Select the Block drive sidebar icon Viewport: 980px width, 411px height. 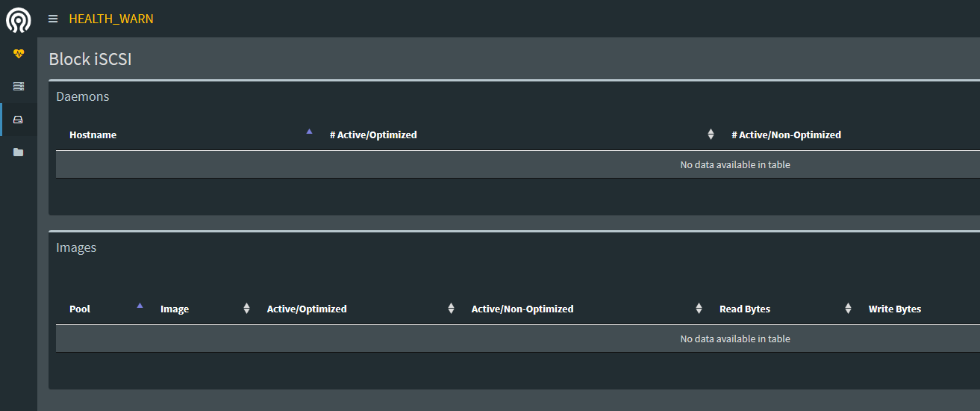pyautogui.click(x=19, y=120)
